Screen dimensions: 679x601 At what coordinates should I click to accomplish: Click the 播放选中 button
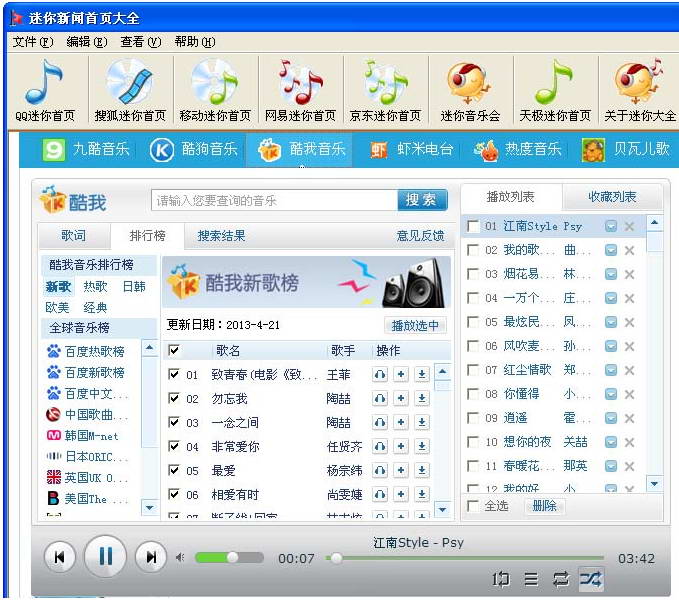click(415, 325)
